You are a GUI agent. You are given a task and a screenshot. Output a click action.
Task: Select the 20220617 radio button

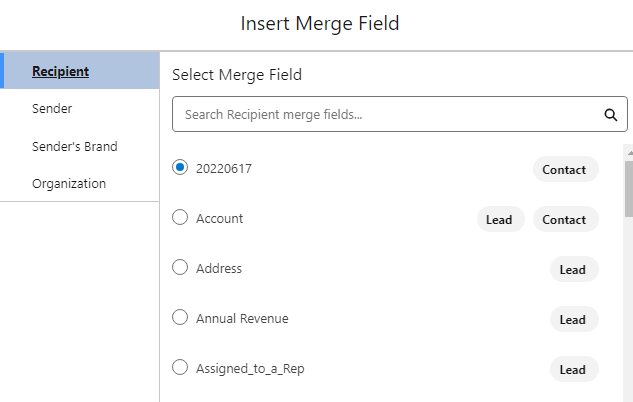tap(180, 168)
